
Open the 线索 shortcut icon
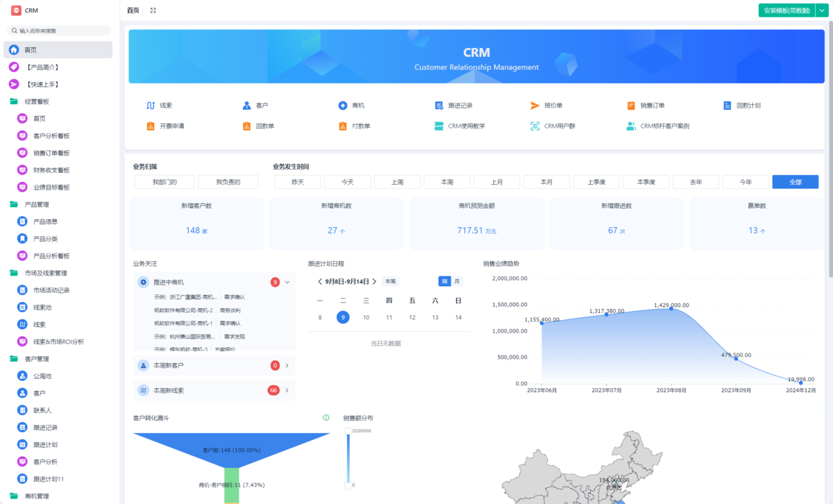(x=150, y=106)
